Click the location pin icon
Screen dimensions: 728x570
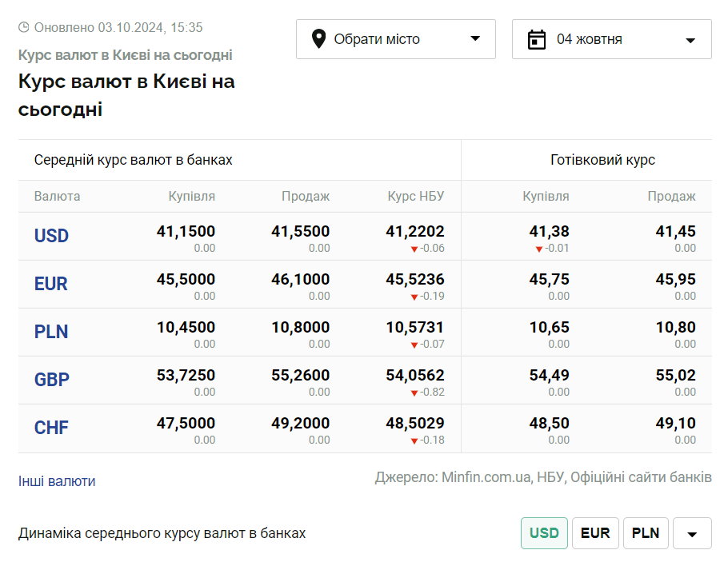[318, 39]
